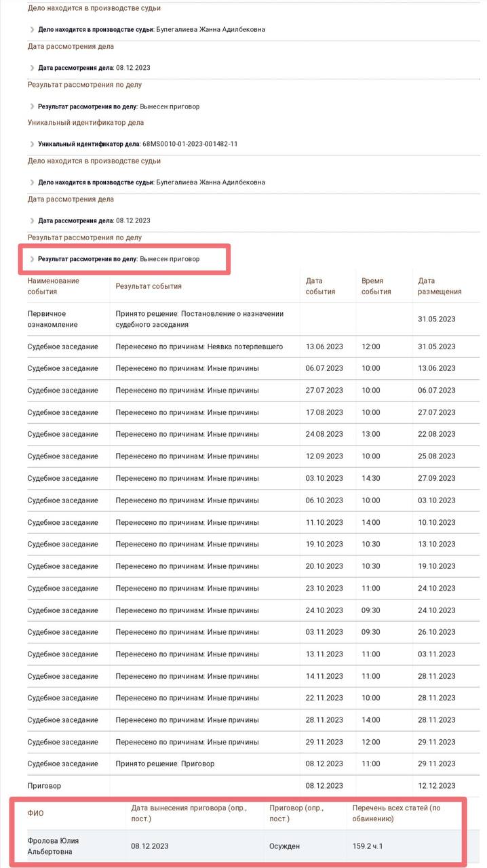Click the 'Время события' column header
The image size is (487, 868).
click(x=376, y=286)
